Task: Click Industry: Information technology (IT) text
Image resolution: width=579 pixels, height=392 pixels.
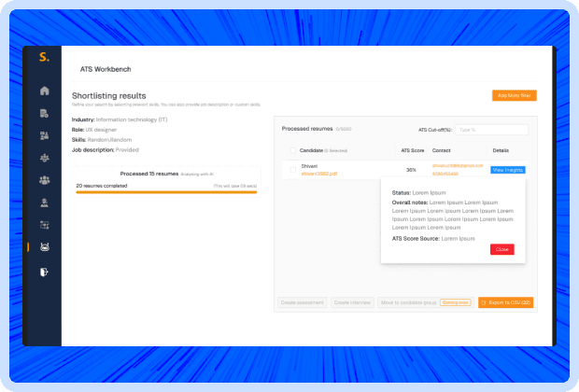Action: pos(120,119)
